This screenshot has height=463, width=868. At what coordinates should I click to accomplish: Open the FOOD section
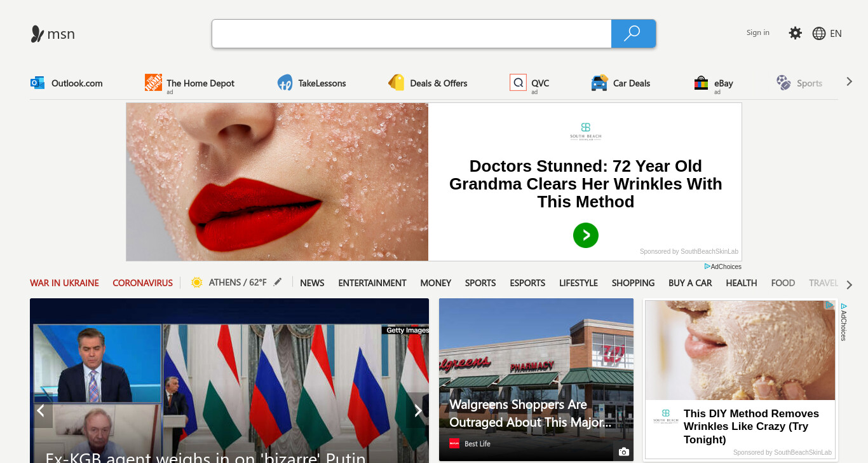(783, 283)
